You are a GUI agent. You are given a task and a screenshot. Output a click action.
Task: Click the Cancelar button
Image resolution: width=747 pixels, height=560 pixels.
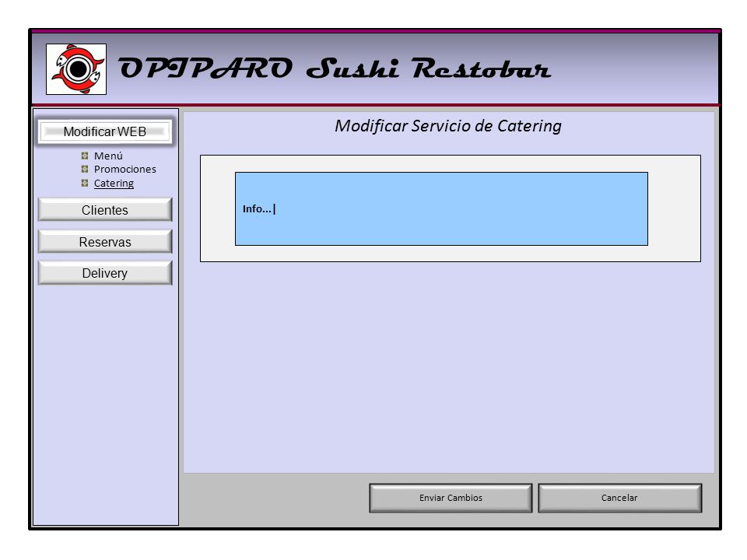(x=619, y=498)
